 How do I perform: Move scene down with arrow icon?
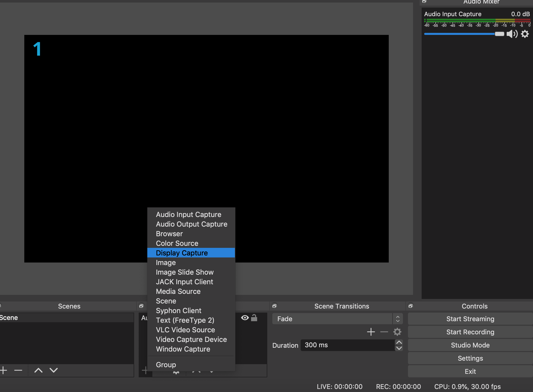[x=54, y=370]
